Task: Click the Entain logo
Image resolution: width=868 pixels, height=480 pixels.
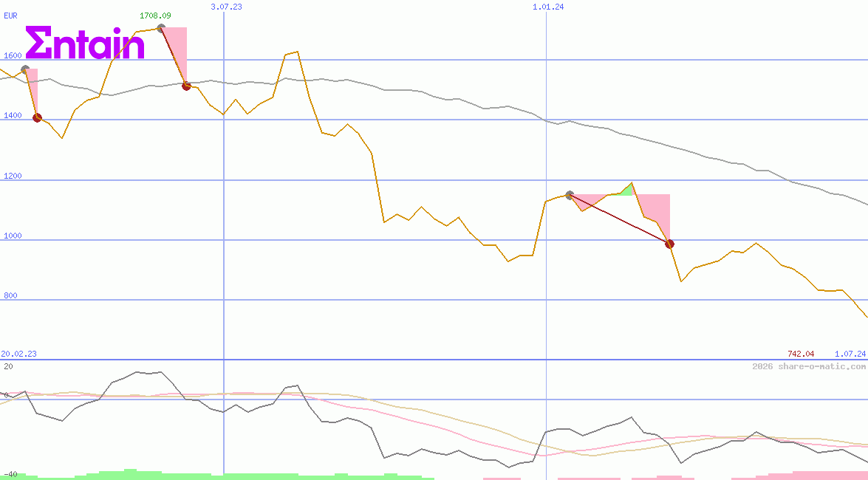Action: 85,44
